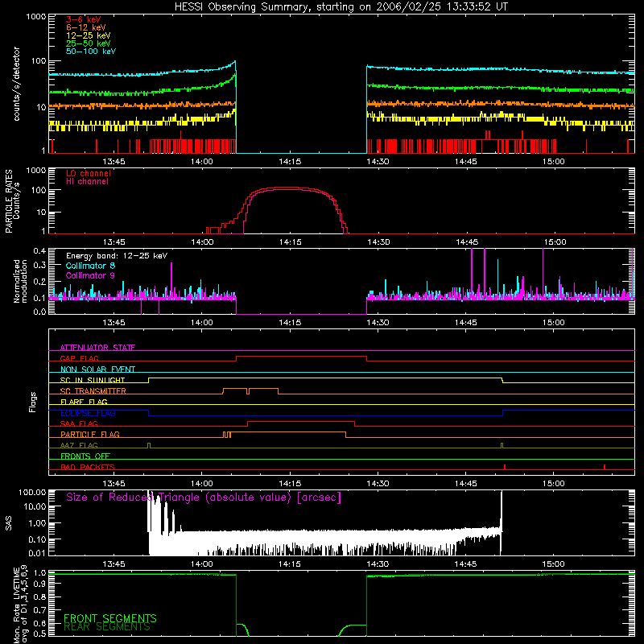Click the 15:00 tick label under particle rates plot
Image resolution: width=644 pixels, height=644 pixels.
click(555, 242)
